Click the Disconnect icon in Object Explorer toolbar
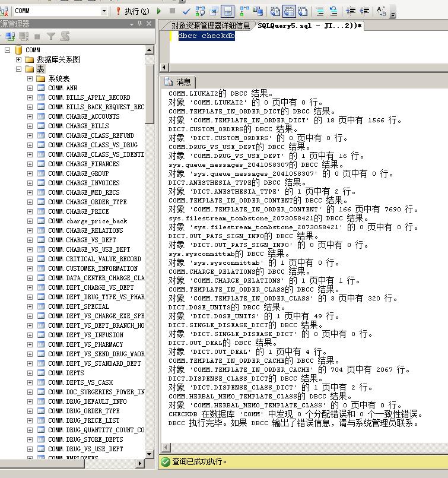The width and height of the screenshot is (448, 478). (x=24, y=37)
